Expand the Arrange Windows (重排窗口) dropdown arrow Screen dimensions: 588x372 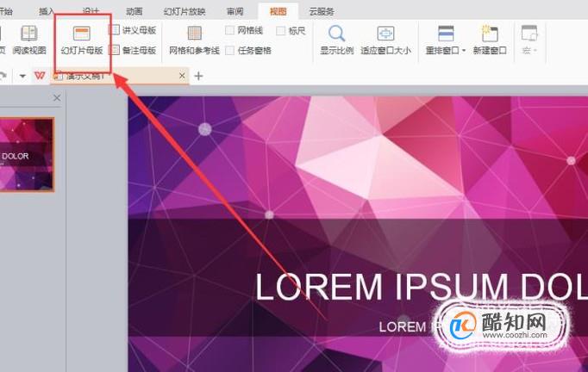[464, 51]
